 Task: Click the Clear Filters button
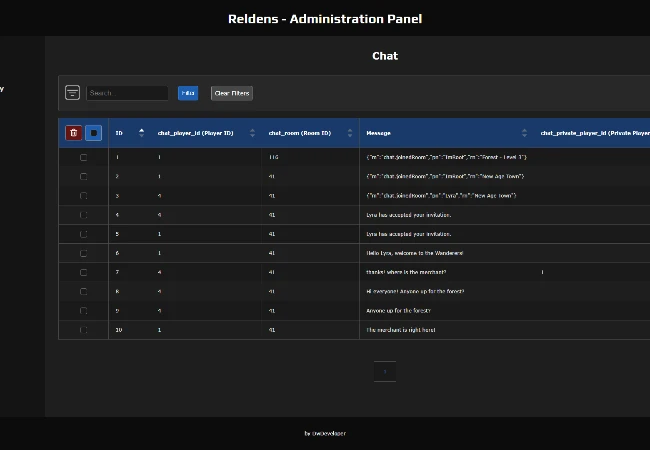pos(232,93)
